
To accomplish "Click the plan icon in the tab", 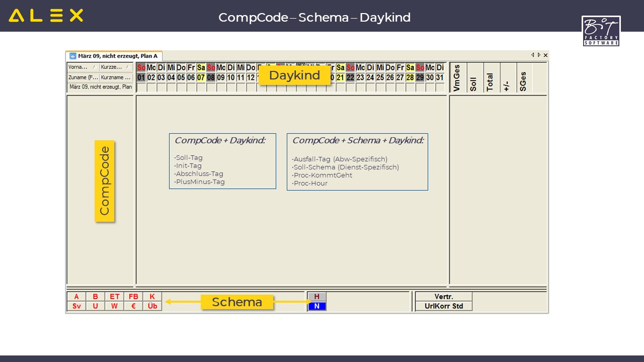I will (73, 56).
